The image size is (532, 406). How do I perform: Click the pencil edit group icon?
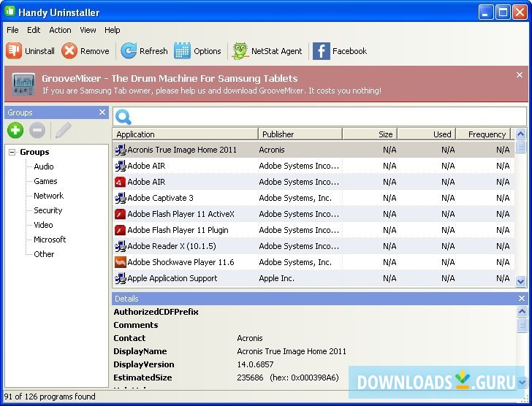(x=63, y=131)
